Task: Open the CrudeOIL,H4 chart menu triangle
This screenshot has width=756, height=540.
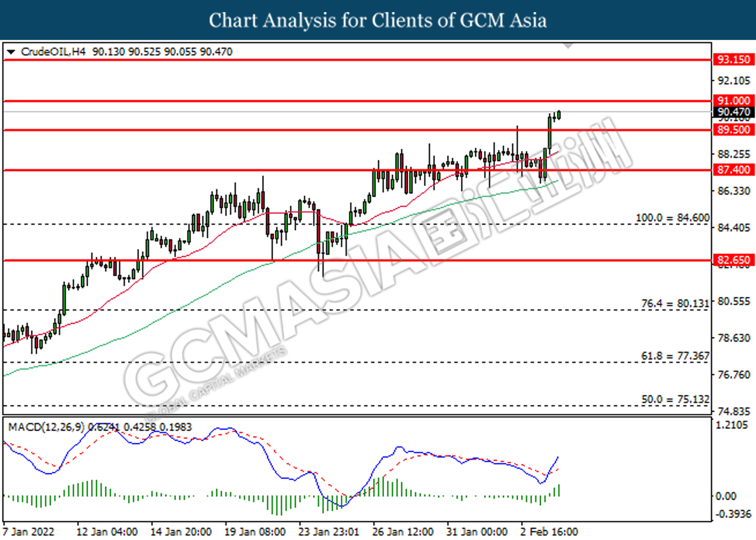Action: pyautogui.click(x=11, y=52)
